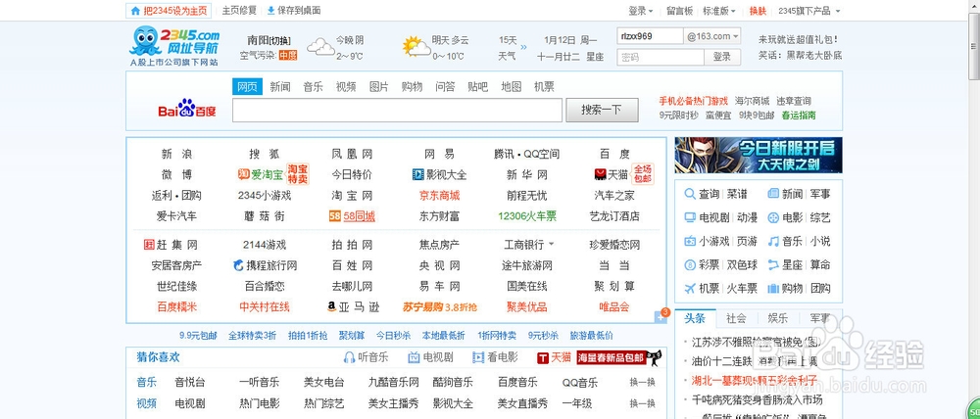
Task: Select the 网页 search tab
Action: (x=247, y=87)
